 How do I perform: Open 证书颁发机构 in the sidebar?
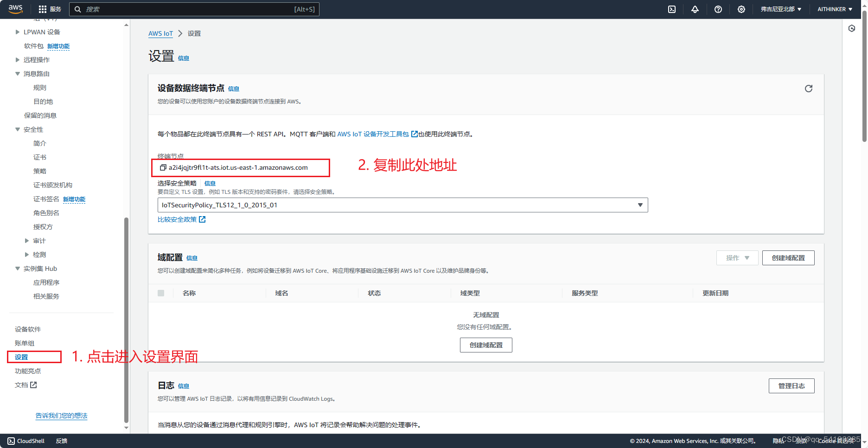[x=53, y=185]
